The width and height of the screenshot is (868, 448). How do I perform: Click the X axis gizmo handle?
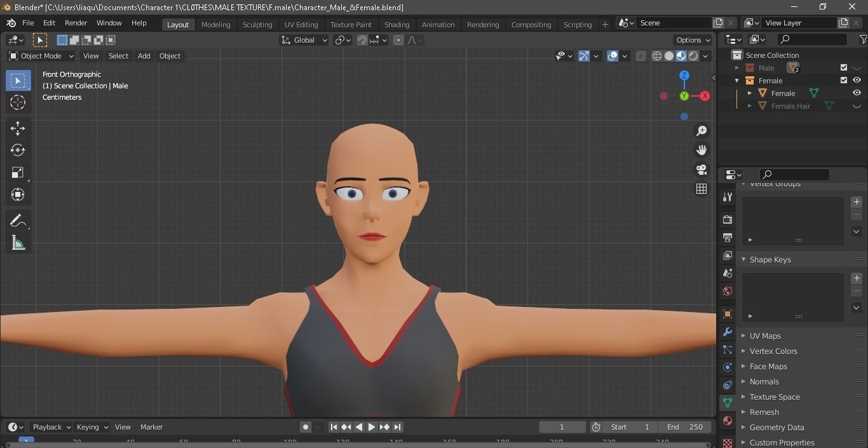click(x=705, y=96)
